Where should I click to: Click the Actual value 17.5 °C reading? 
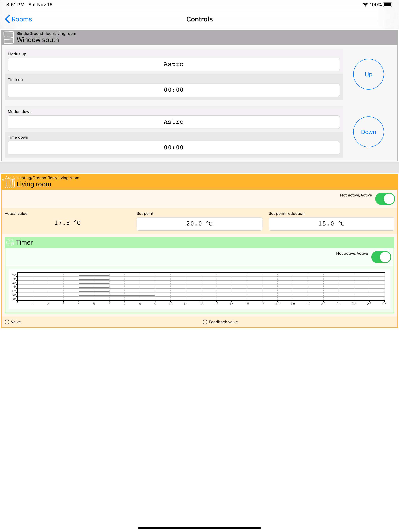(67, 223)
